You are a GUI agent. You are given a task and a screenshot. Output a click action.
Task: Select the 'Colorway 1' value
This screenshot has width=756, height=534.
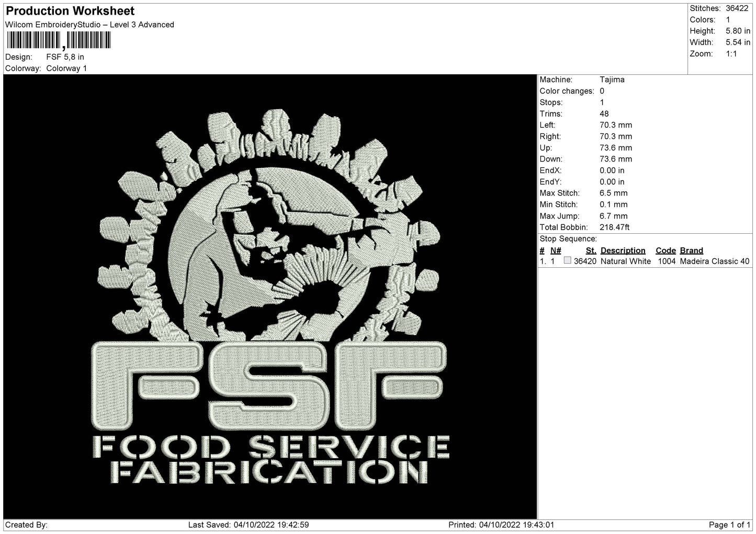coord(66,69)
